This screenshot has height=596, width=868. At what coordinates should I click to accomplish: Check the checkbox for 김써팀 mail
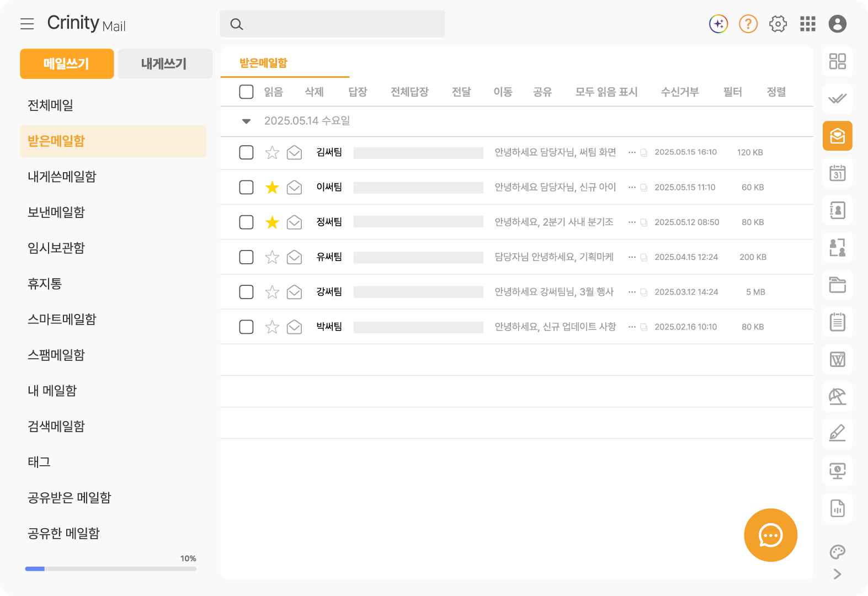pyautogui.click(x=246, y=152)
